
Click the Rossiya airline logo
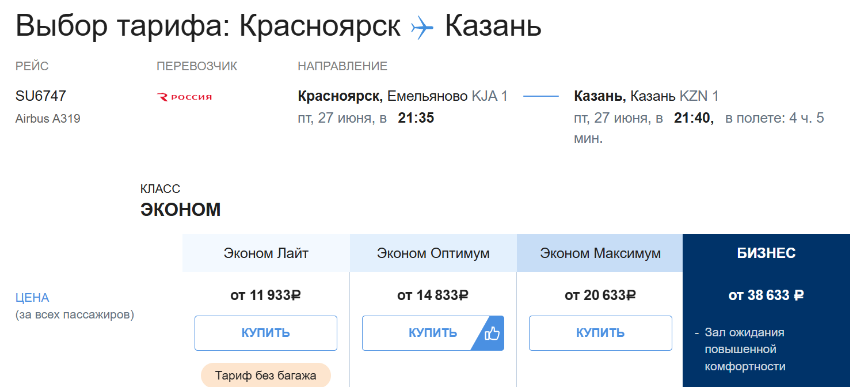click(x=184, y=97)
